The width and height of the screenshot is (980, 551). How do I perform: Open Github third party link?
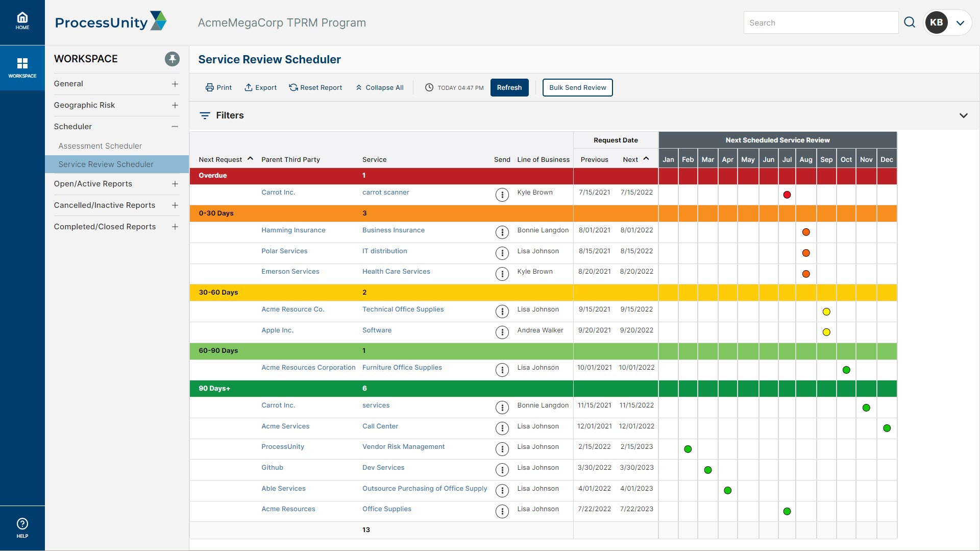tap(272, 468)
